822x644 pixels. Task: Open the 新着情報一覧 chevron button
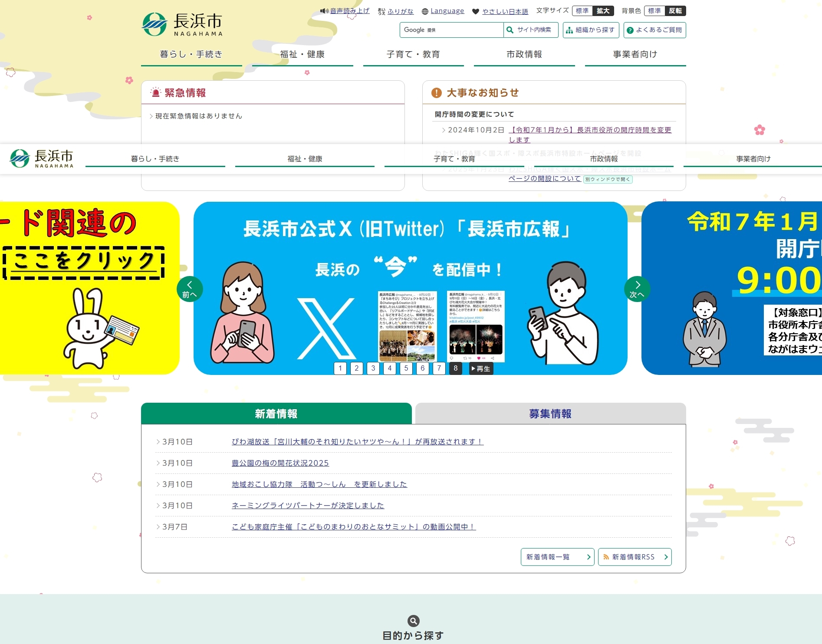click(x=589, y=557)
